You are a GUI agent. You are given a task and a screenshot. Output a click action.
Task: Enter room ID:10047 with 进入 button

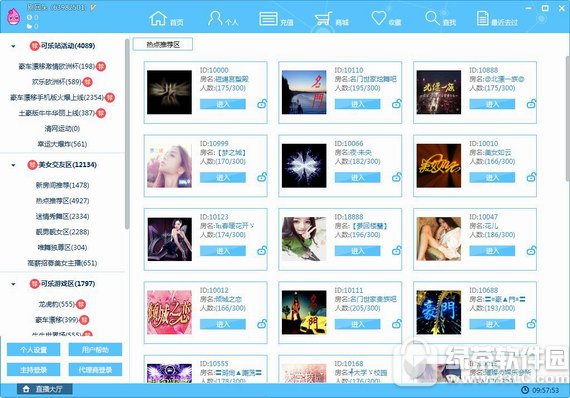(x=492, y=251)
